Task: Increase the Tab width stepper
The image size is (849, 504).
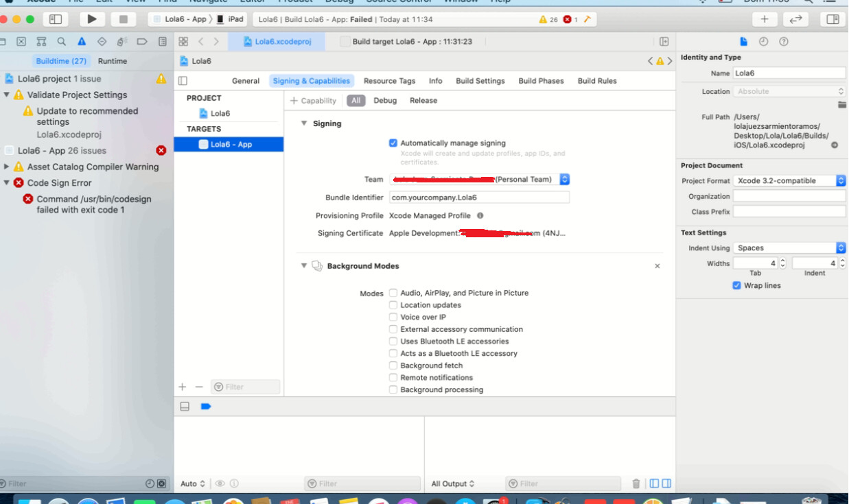Action: click(783, 261)
